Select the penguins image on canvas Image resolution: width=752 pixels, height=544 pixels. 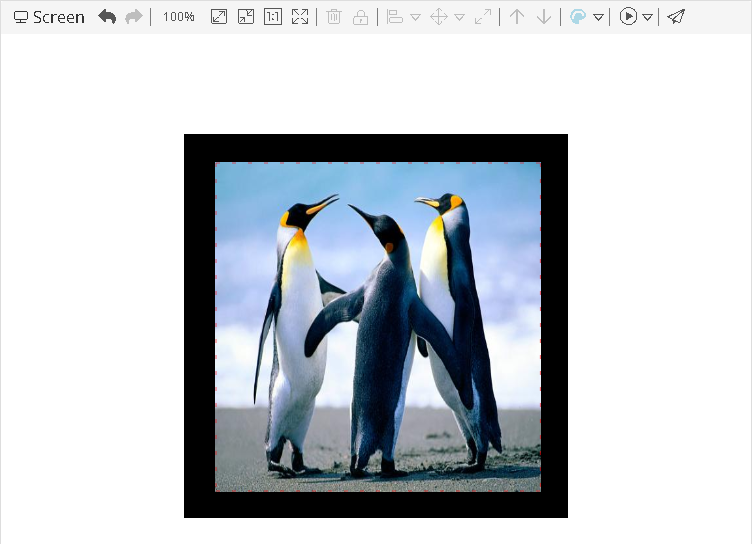378,327
